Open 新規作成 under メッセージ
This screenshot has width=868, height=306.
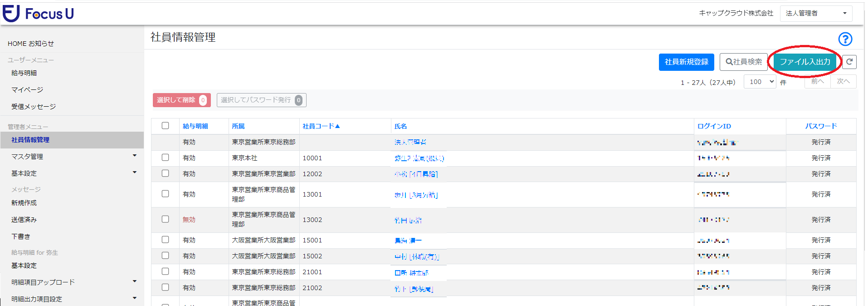coord(24,203)
